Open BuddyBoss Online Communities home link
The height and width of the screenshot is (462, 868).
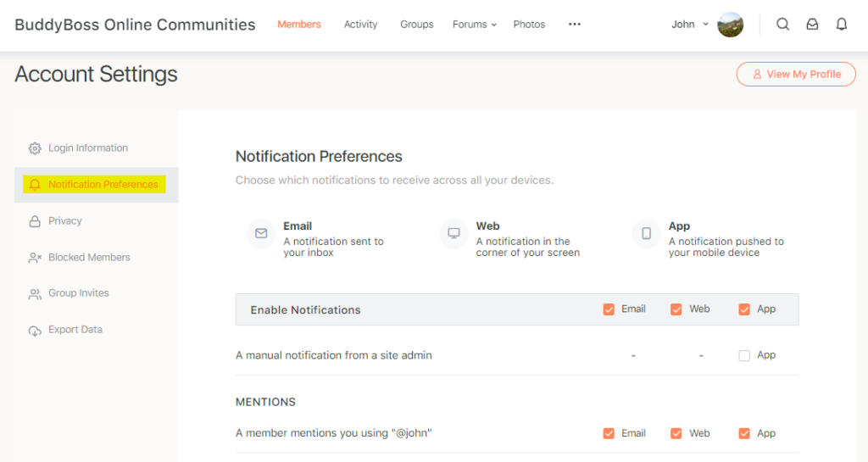135,25
